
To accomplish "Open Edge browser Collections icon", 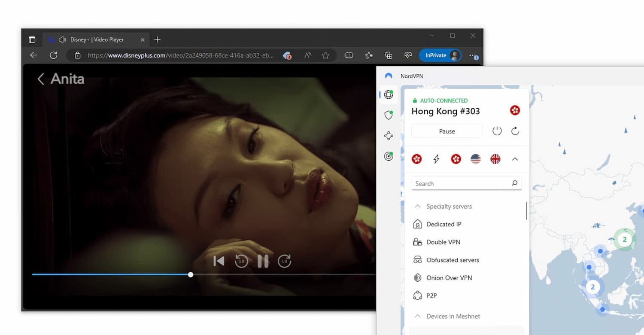I will (x=388, y=55).
